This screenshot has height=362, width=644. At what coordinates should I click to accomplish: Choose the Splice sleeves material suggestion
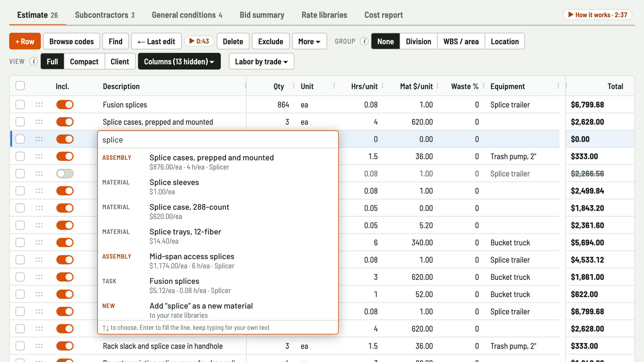(218, 186)
